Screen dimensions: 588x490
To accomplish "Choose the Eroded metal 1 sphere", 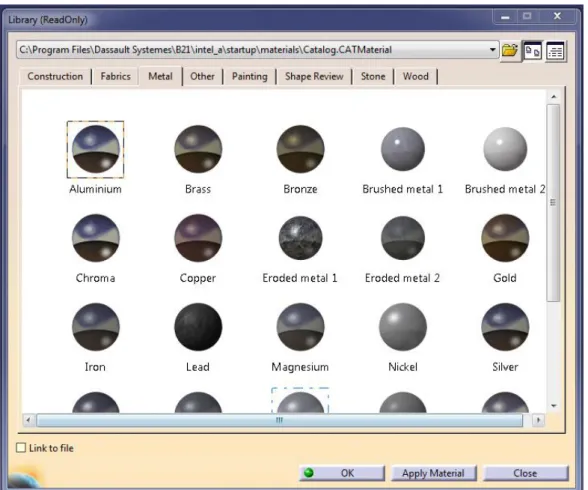I will [x=300, y=238].
